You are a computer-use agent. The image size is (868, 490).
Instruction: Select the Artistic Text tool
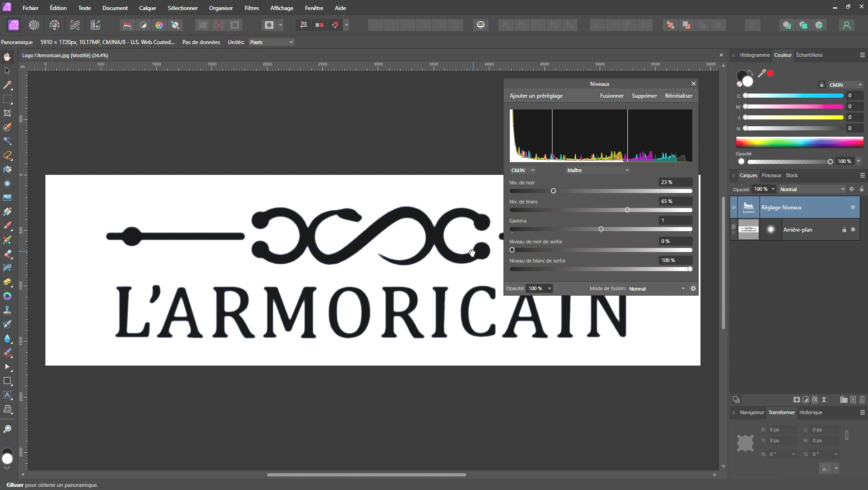[7, 395]
